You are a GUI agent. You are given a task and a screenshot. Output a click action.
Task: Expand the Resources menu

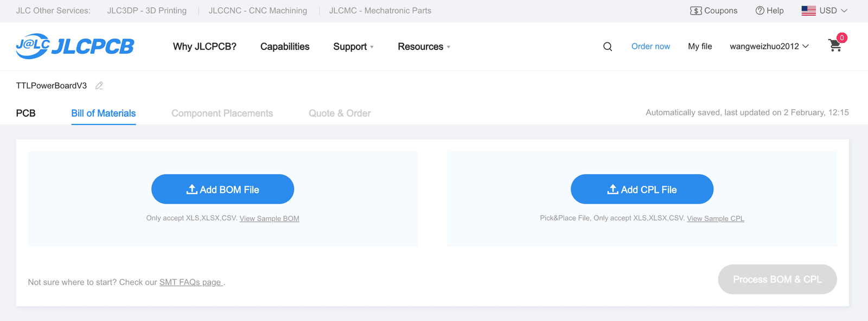tap(424, 47)
